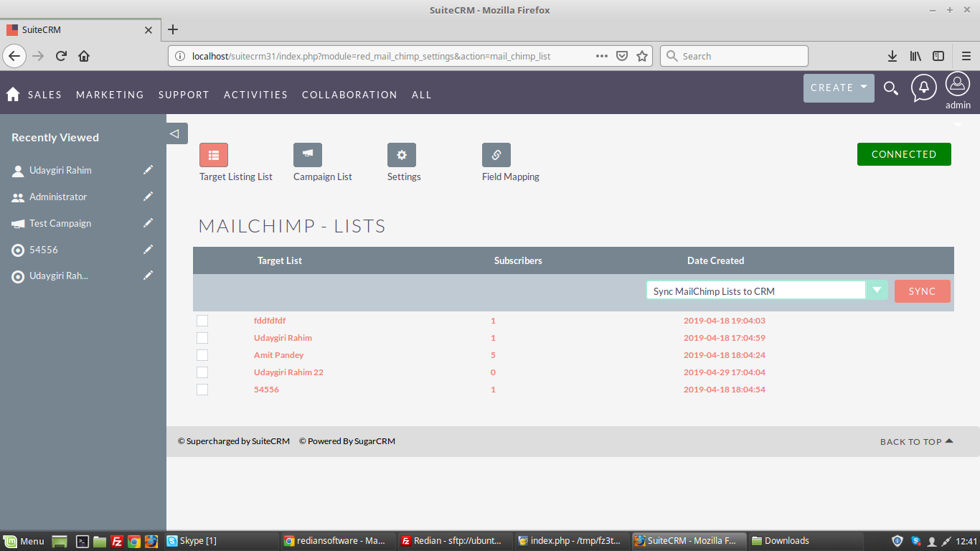980x551 pixels.
Task: Open the Target Listing List icon
Action: click(214, 155)
